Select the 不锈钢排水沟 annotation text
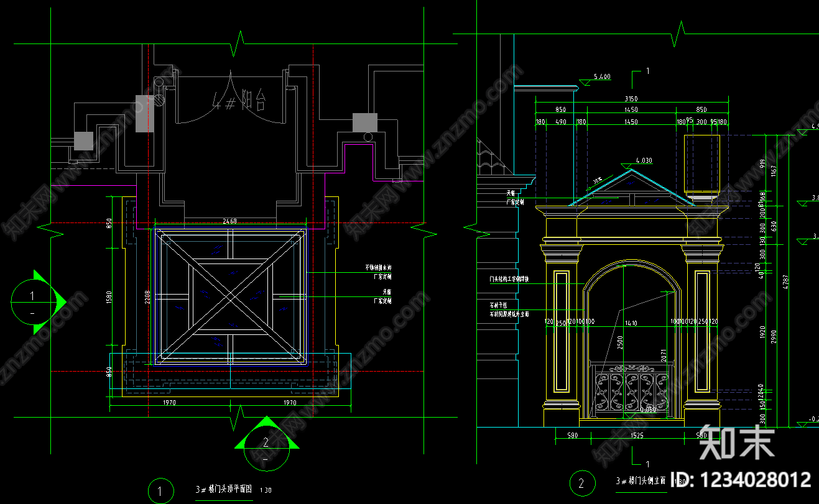 (x=378, y=268)
